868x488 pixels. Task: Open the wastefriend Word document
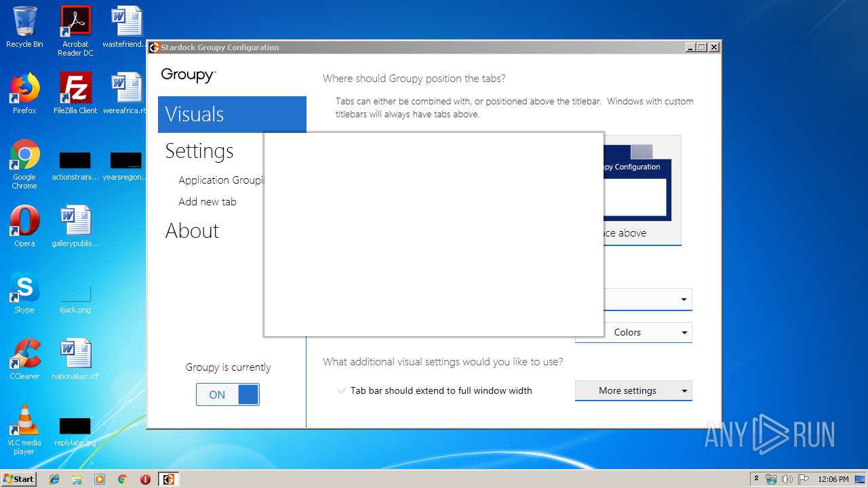[x=126, y=27]
